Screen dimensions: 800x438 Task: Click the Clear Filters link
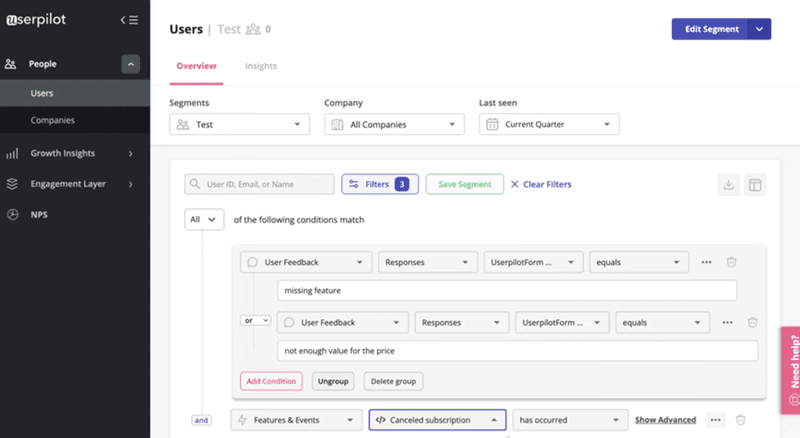click(x=541, y=185)
